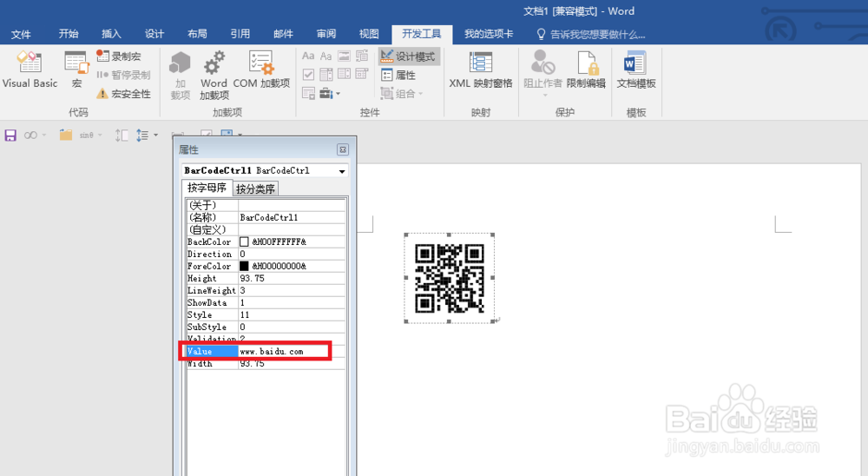Insert a Building Block Gallery control
This screenshot has width=868, height=476.
click(361, 56)
